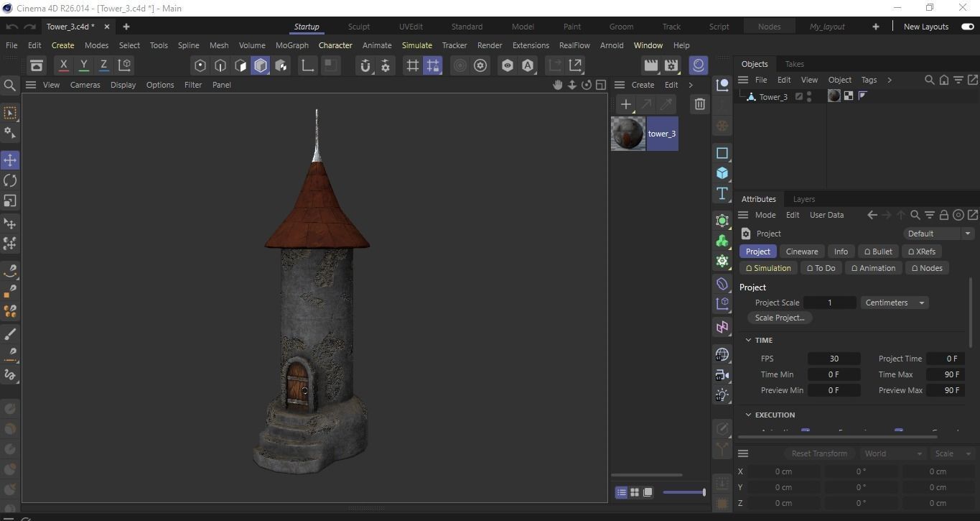Select the Scale tool
Viewport: 980px width, 521px height.
[x=10, y=201]
